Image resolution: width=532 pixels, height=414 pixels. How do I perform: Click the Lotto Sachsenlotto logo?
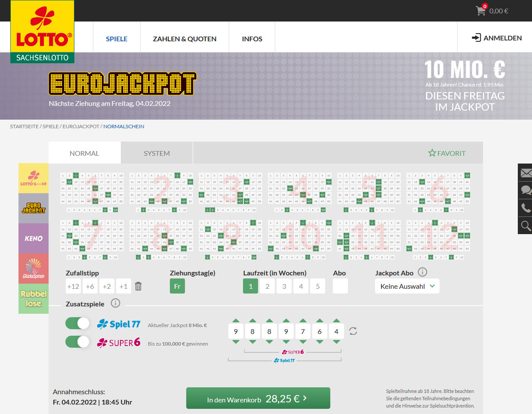point(42,32)
